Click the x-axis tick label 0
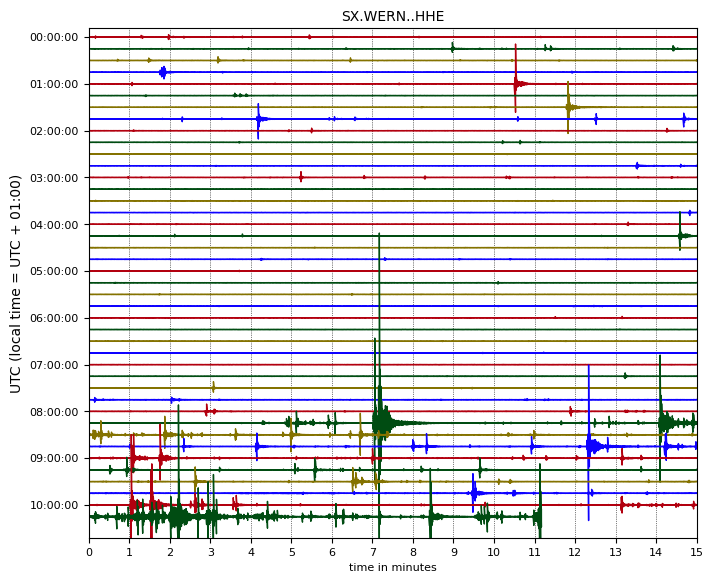This screenshot has width=713, height=583. point(90,553)
